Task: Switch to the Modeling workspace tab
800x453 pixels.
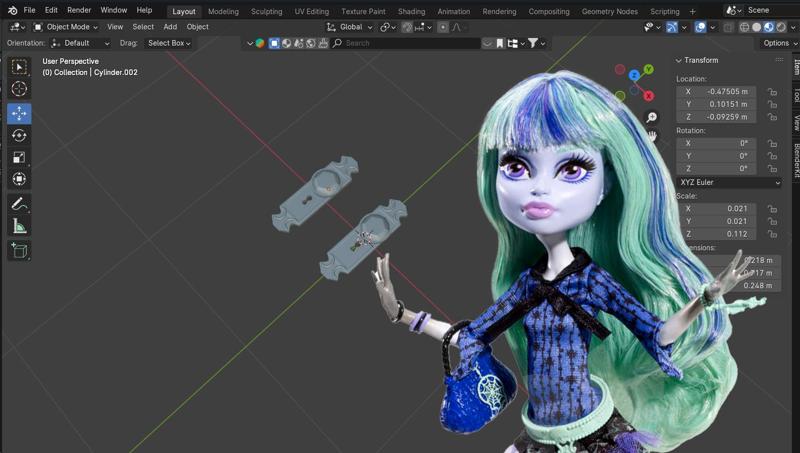Action: [x=223, y=11]
